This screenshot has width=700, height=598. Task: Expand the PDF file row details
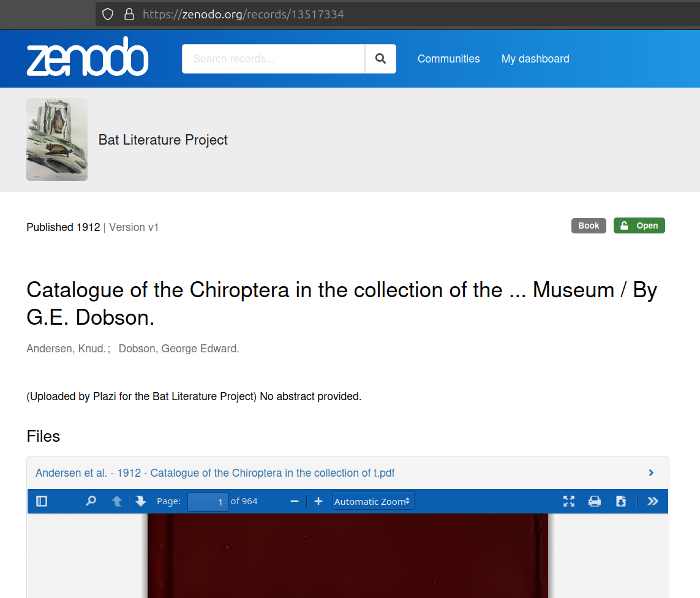pyautogui.click(x=650, y=473)
